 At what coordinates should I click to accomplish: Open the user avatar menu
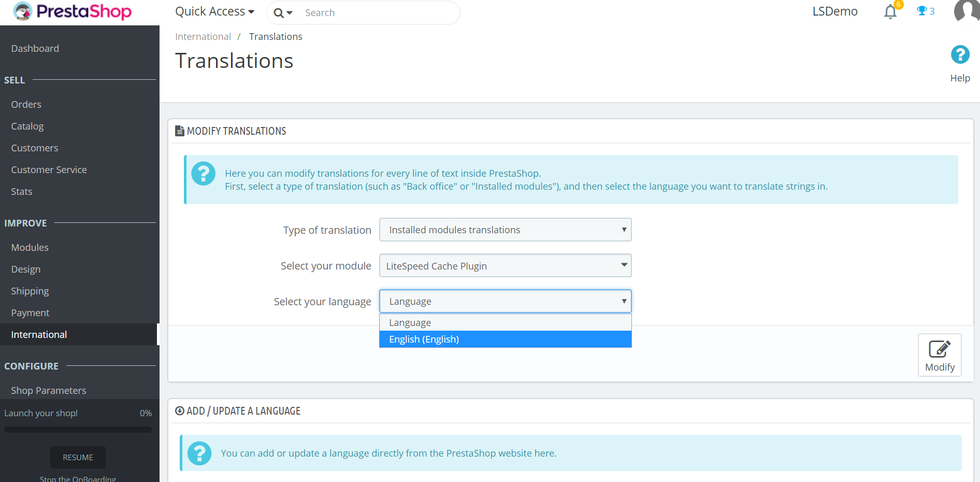[x=967, y=11]
